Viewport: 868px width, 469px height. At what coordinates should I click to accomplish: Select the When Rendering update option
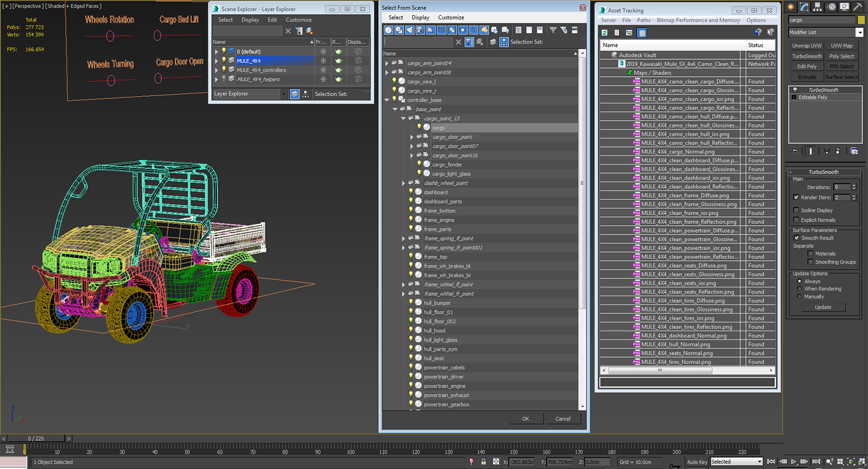tap(799, 288)
